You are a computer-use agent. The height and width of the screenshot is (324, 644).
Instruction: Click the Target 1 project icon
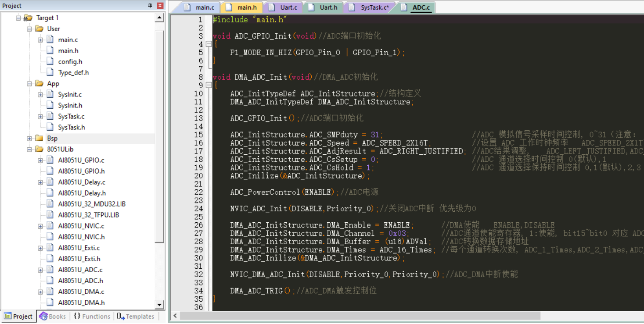pyautogui.click(x=28, y=18)
